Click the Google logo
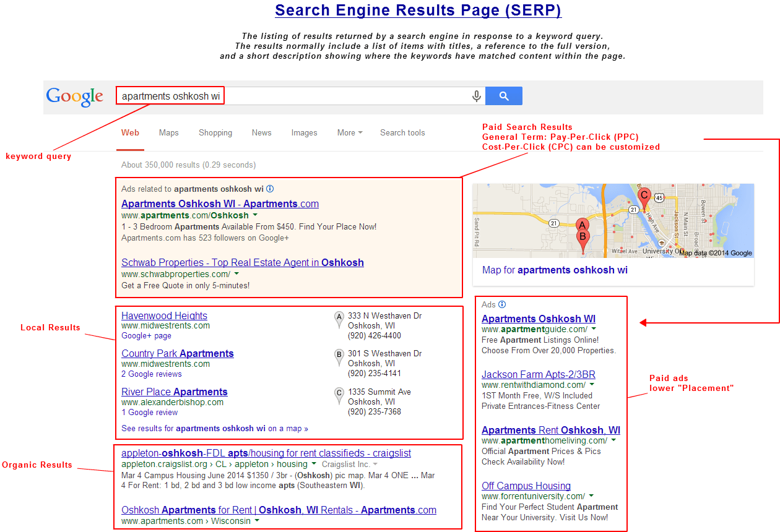 [75, 97]
